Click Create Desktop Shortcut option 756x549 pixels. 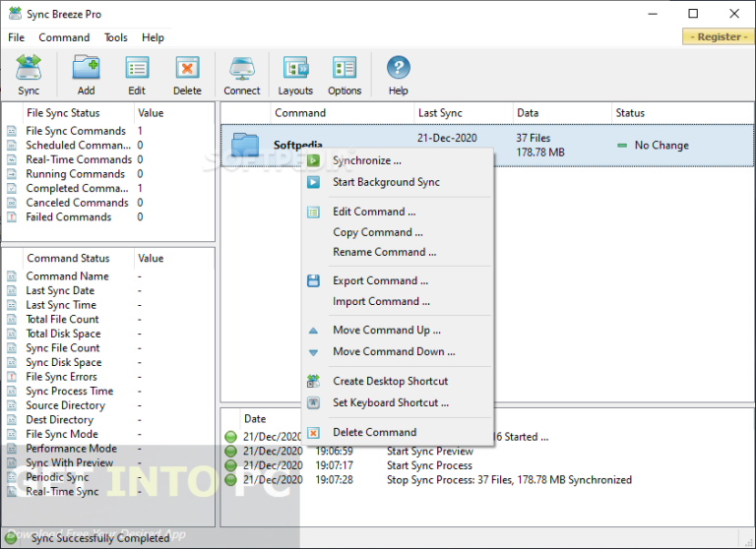tap(390, 381)
